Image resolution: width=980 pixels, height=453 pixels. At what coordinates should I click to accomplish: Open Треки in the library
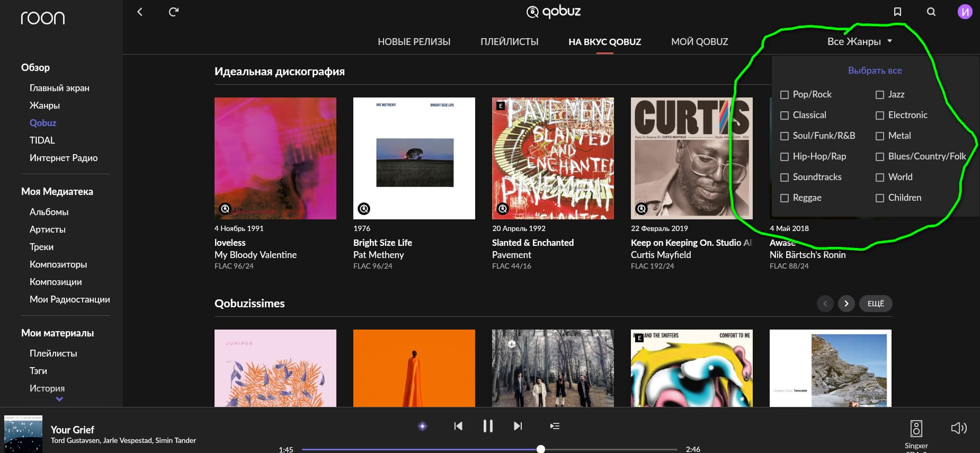click(41, 247)
